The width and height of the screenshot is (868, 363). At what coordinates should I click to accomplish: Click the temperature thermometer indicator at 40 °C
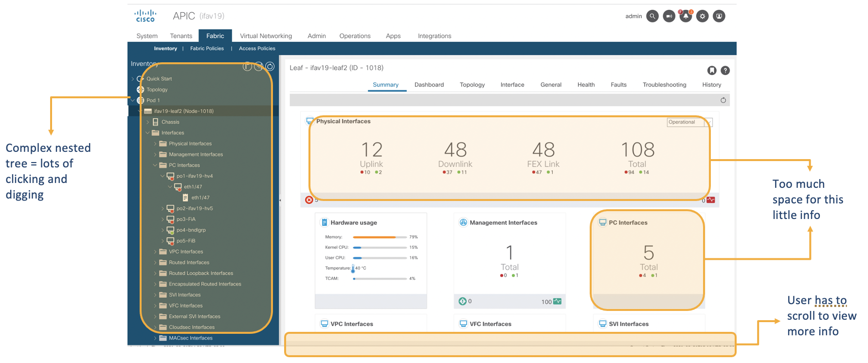coord(353,268)
